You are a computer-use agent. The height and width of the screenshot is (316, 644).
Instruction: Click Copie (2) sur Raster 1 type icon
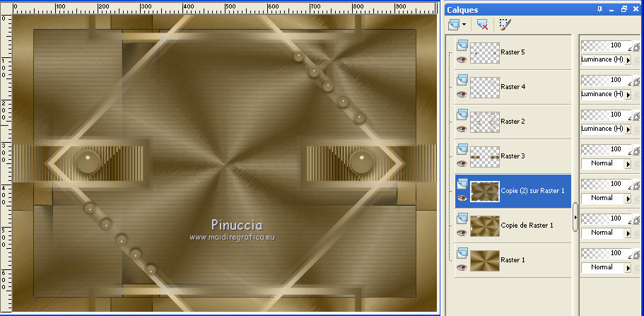(462, 183)
